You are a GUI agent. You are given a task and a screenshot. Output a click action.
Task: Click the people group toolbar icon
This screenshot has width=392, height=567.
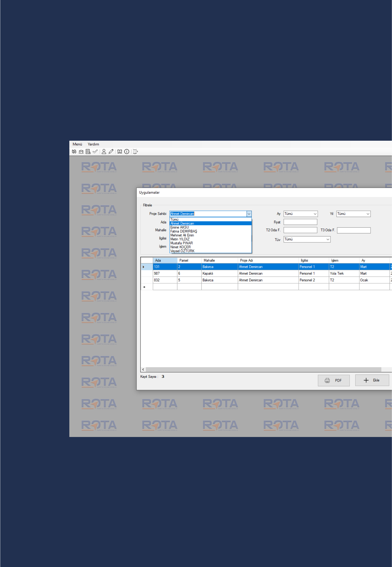point(81,152)
